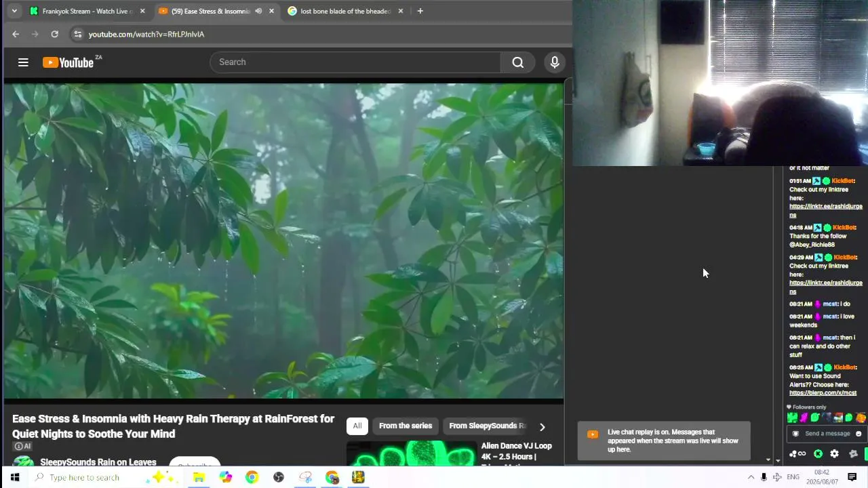The height and width of the screenshot is (488, 868).
Task: Open channel points infinity icon
Action: click(797, 453)
